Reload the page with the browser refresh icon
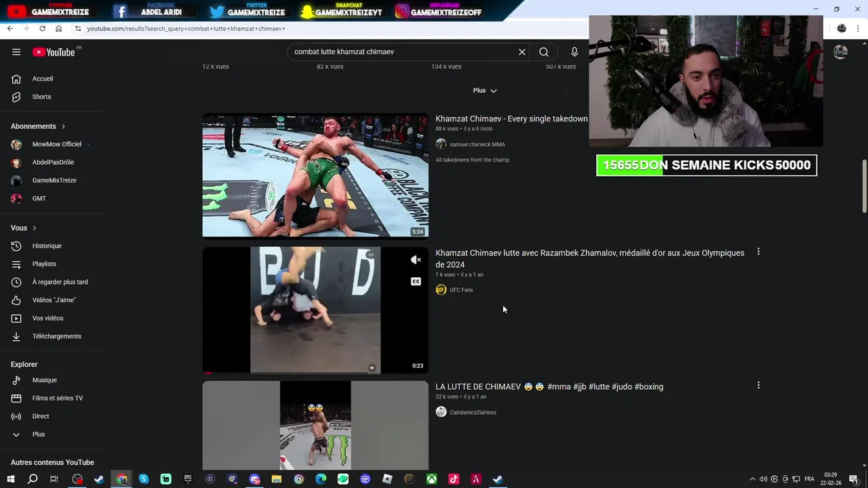Viewport: 868px width, 488px height. (x=42, y=28)
